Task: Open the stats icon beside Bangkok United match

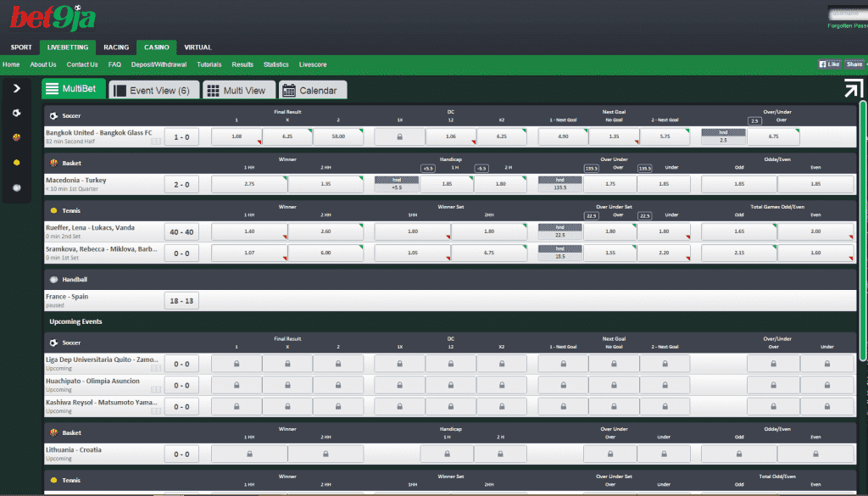Action: coord(156,142)
